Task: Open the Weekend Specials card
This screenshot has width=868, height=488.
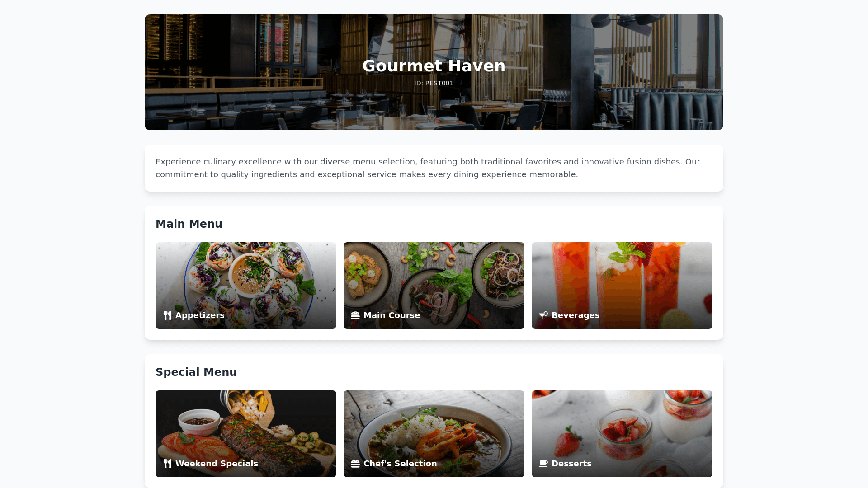Action: (246, 434)
